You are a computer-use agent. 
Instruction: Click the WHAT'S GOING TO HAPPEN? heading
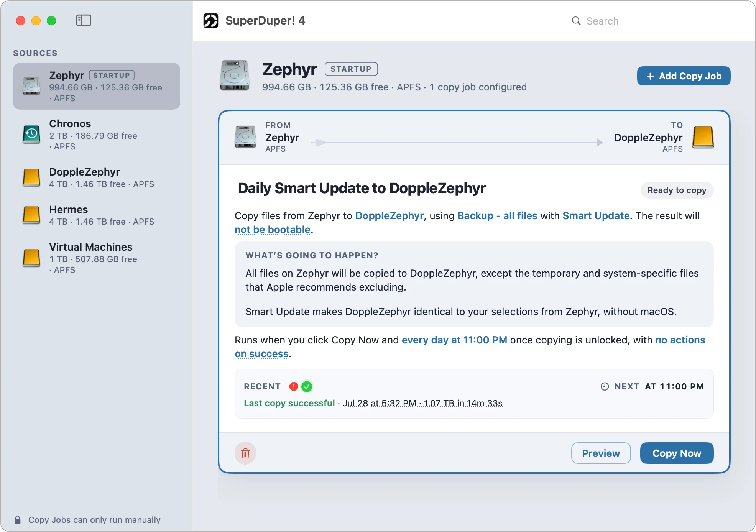click(x=312, y=255)
